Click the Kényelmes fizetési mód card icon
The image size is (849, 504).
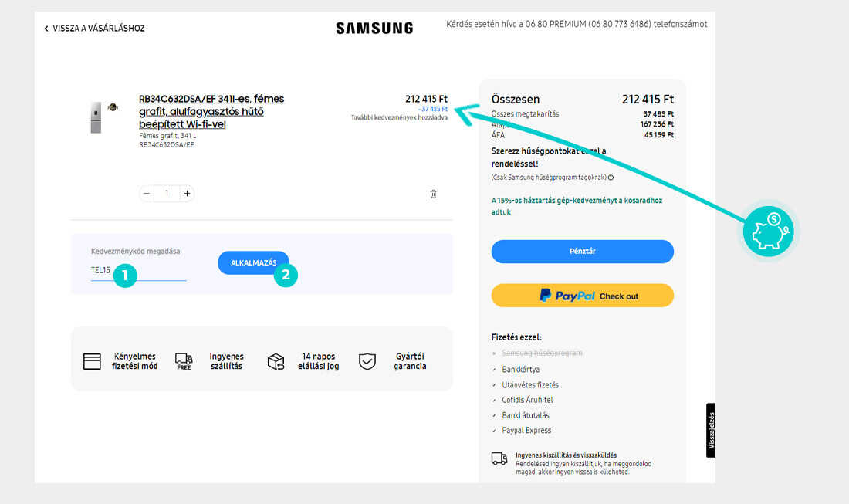click(92, 361)
